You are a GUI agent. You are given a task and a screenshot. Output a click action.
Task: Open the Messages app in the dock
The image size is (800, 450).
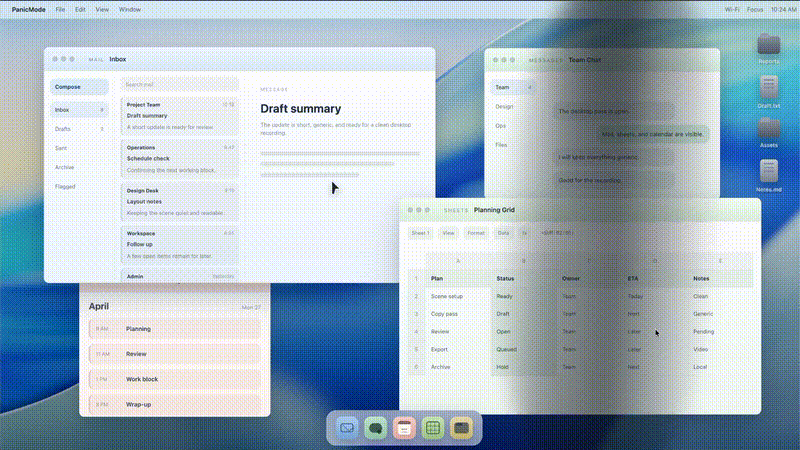point(376,428)
